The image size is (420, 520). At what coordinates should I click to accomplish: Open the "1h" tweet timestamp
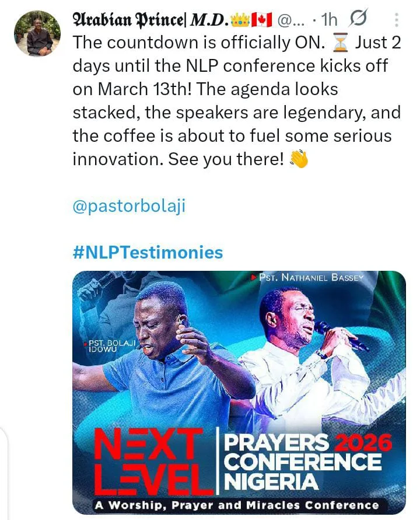[x=330, y=19]
